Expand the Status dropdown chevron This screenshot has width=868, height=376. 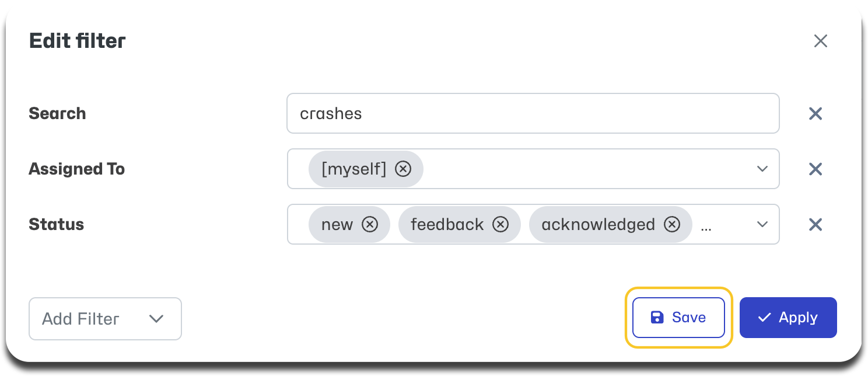tap(762, 225)
